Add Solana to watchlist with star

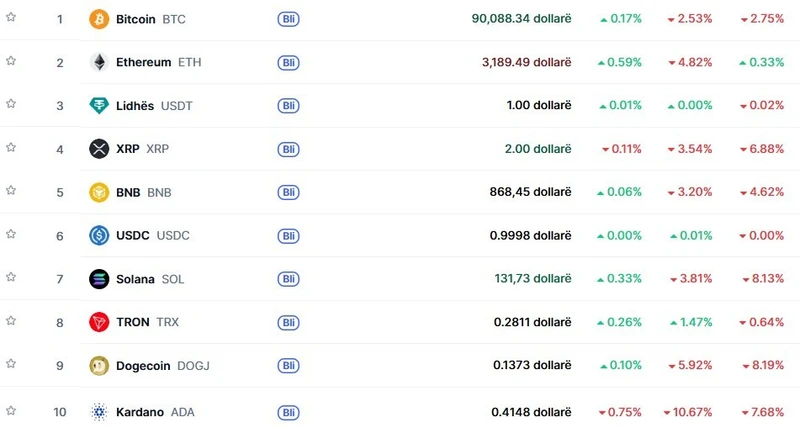11,277
